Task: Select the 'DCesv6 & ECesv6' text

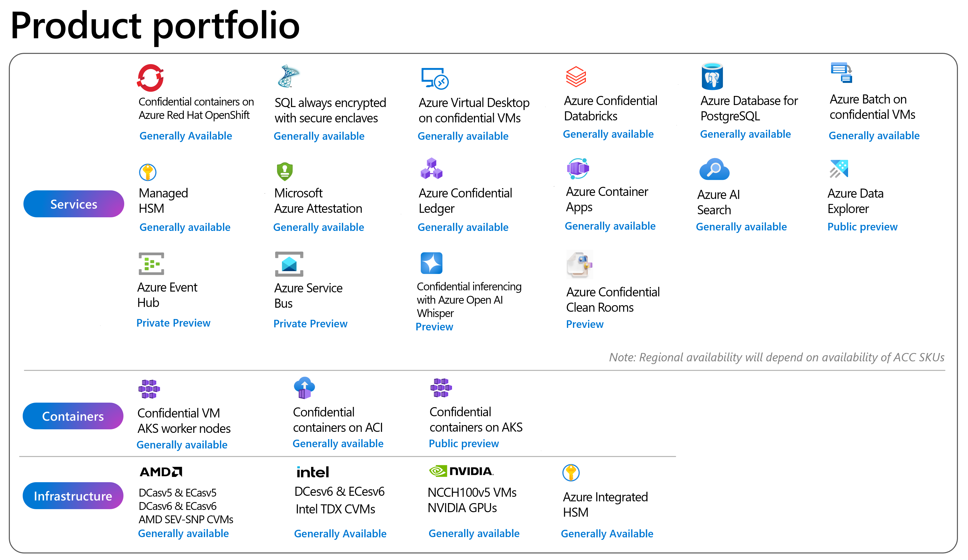Action: [x=339, y=492]
